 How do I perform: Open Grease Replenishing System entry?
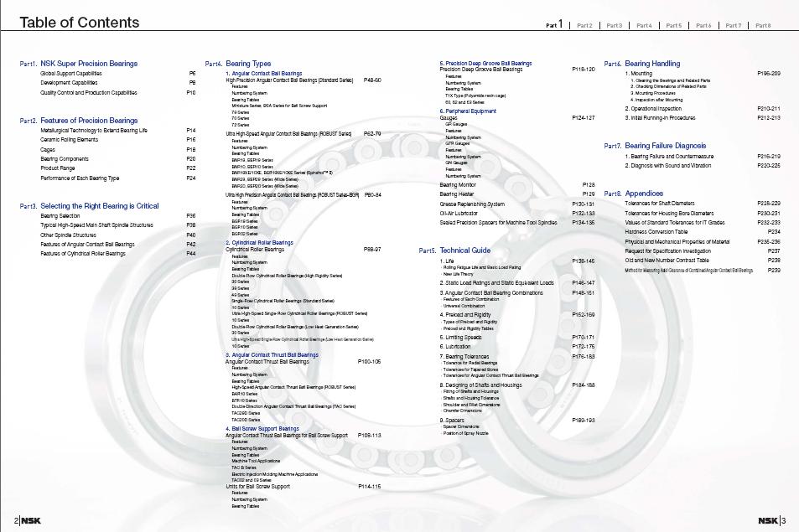(472, 204)
